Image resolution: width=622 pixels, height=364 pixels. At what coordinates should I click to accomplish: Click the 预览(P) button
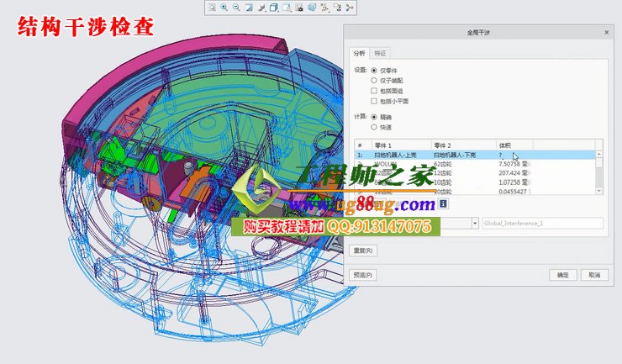363,275
